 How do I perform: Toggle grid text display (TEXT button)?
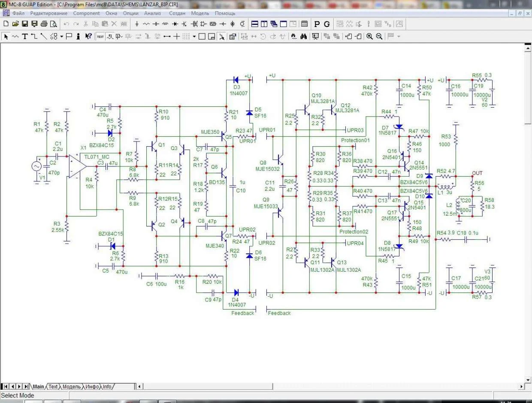[100, 36]
